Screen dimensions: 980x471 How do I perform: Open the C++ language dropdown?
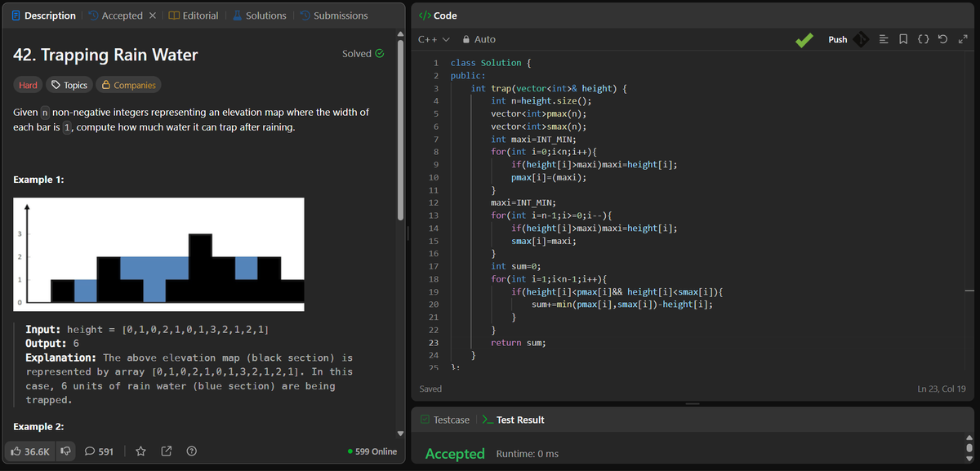434,39
